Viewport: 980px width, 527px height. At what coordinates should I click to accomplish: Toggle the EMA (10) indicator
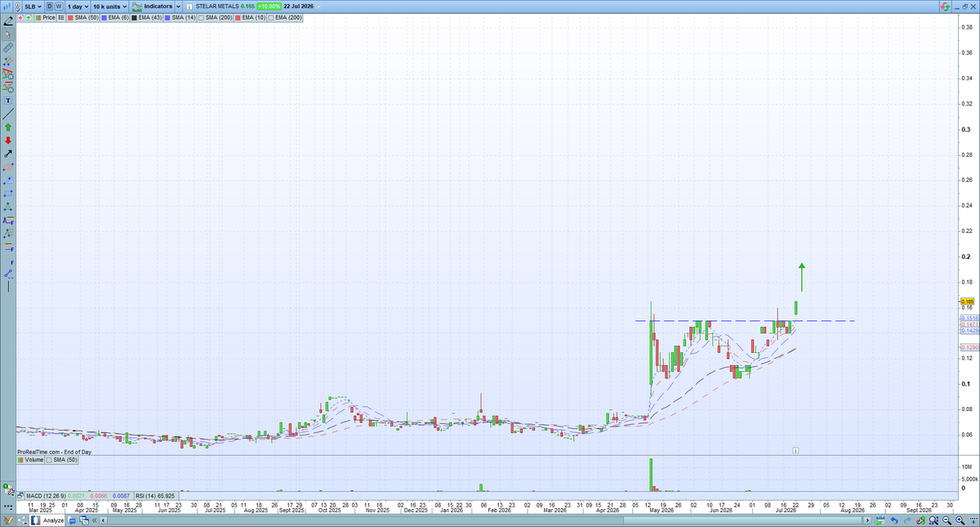pos(250,17)
